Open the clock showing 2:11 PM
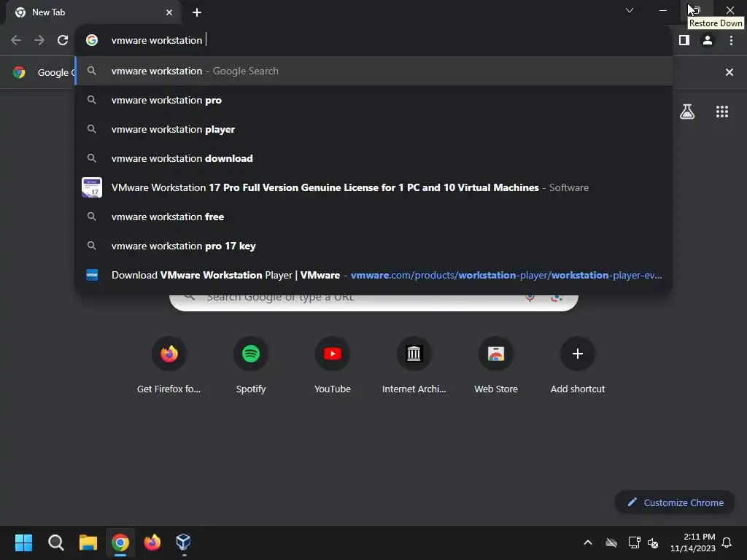The height and width of the screenshot is (560, 747). [693, 542]
